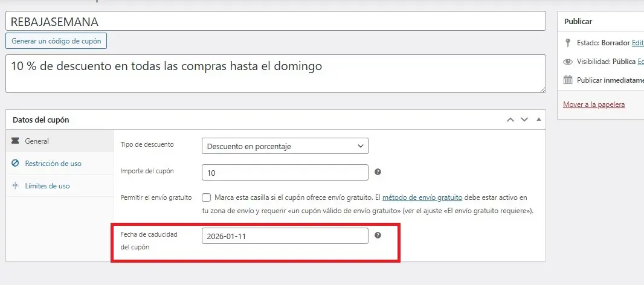Click the Publicar calendar icon
This screenshot has height=285, width=644.
click(567, 80)
